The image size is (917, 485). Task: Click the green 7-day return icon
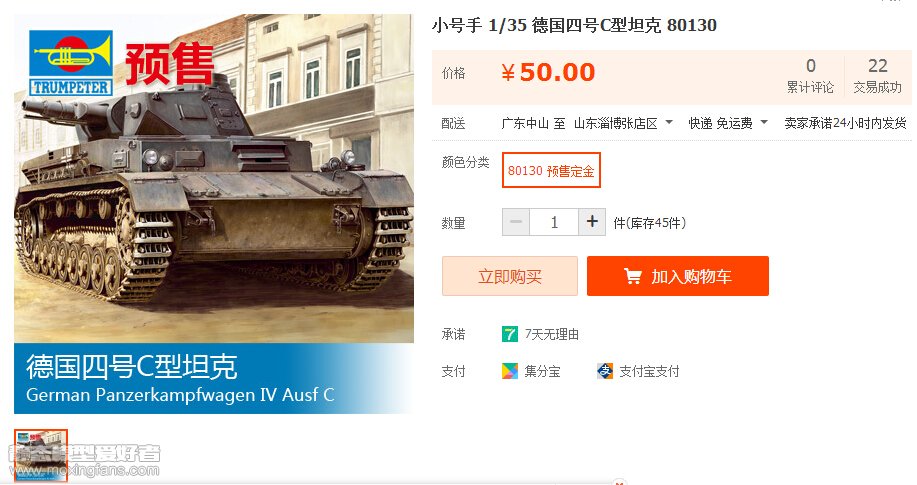509,334
